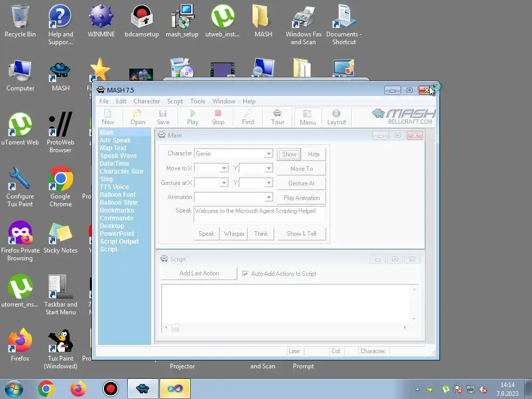Click the Show character button
The width and height of the screenshot is (532, 399).
[x=289, y=154]
